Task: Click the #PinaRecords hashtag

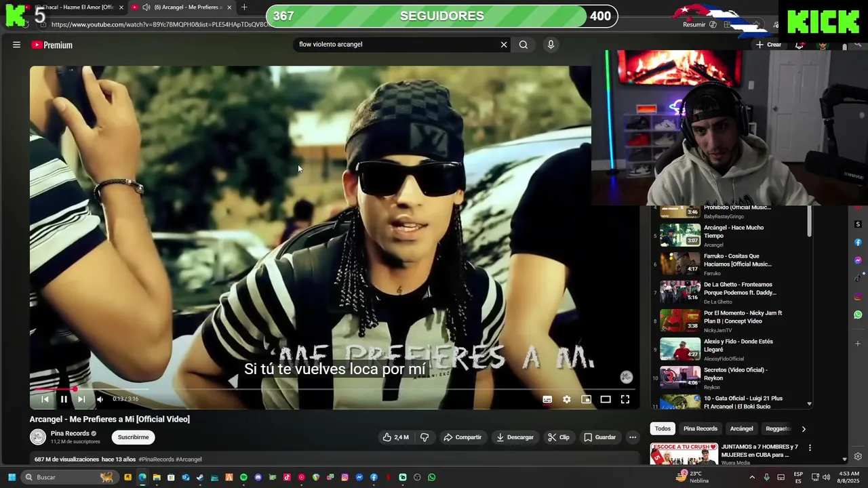Action: coord(156,460)
